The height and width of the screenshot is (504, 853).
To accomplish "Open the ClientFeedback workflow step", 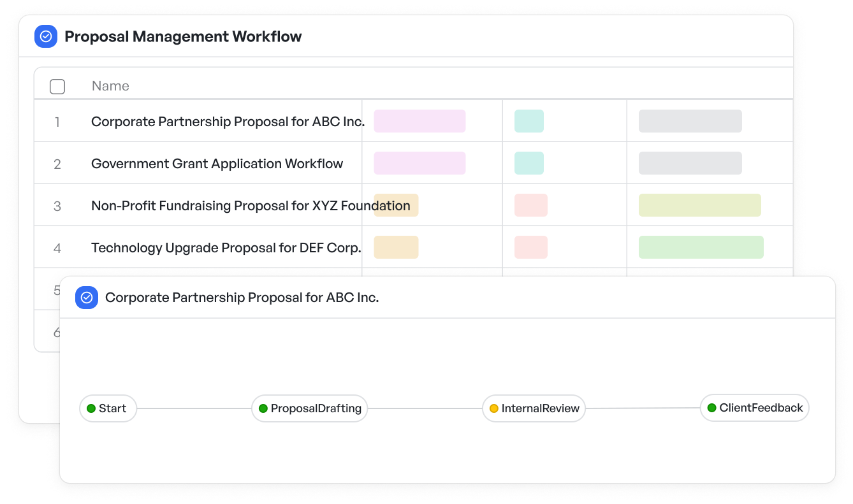I will pyautogui.click(x=755, y=408).
